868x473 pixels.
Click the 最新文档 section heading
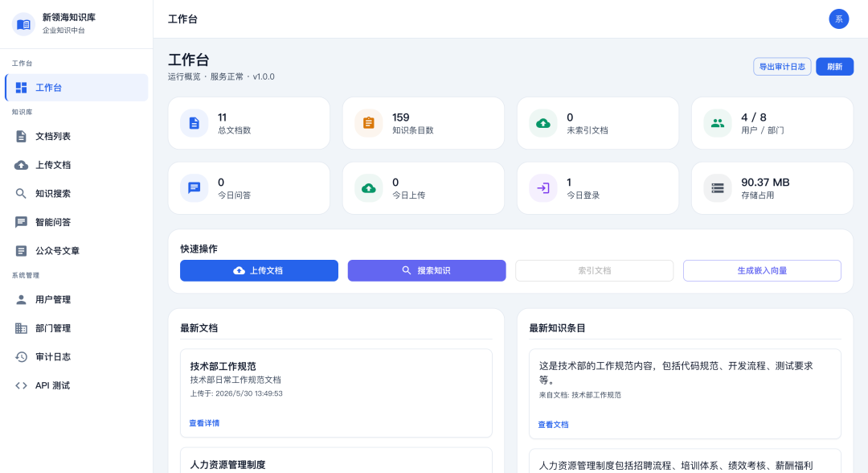pos(199,328)
